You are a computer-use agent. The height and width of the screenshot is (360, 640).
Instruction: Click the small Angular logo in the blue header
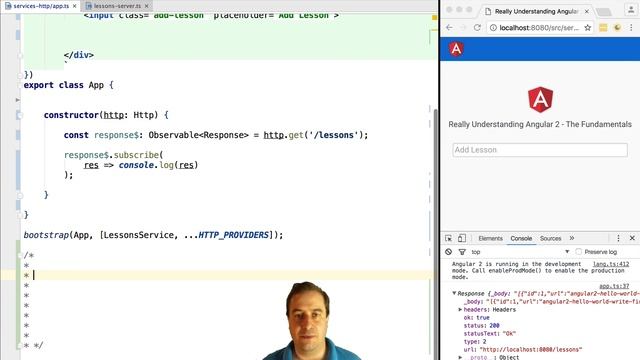(x=456, y=49)
